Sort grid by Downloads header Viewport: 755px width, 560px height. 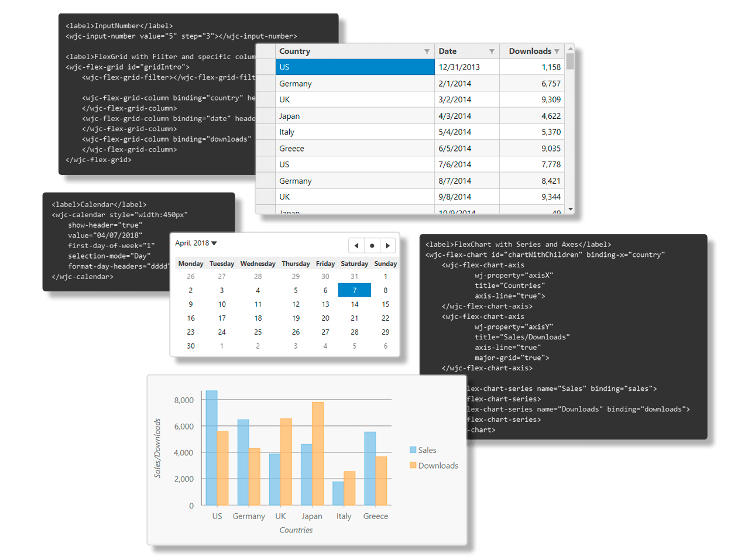click(530, 51)
